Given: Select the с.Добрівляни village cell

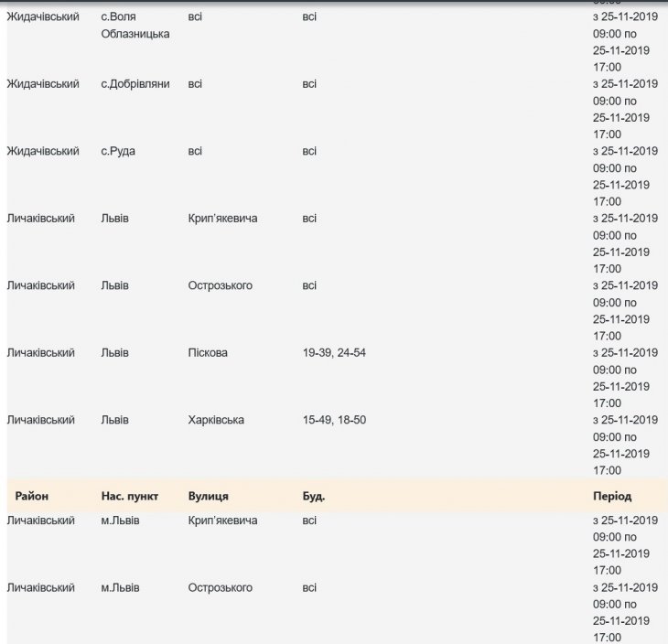Looking at the screenshot, I should point(135,84).
